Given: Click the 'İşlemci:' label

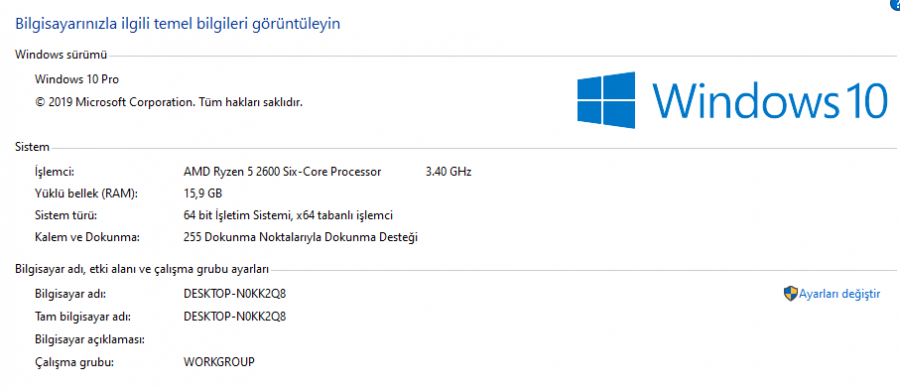Looking at the screenshot, I should [55, 171].
